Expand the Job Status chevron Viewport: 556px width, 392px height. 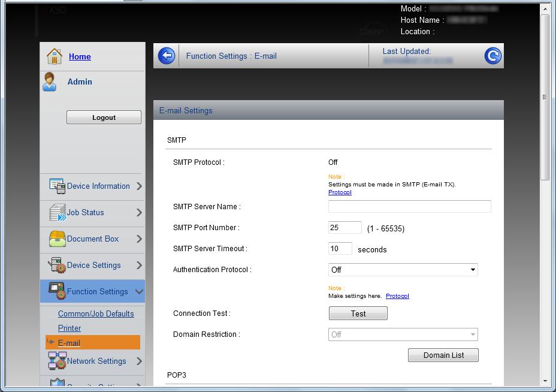pyautogui.click(x=140, y=212)
